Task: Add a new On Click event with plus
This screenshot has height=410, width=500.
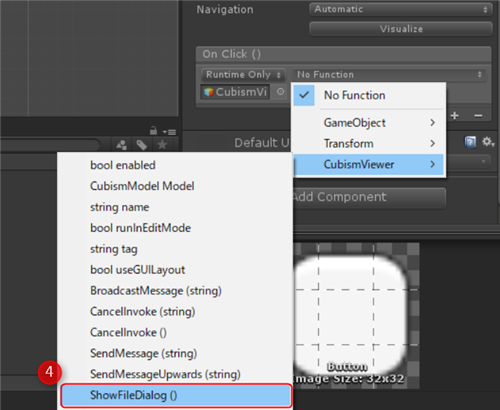Action: pos(455,116)
